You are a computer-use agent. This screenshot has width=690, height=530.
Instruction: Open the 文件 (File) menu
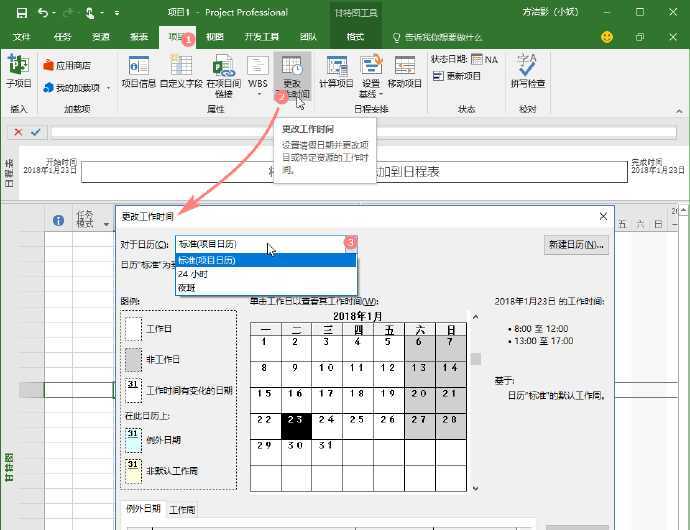coord(21,37)
